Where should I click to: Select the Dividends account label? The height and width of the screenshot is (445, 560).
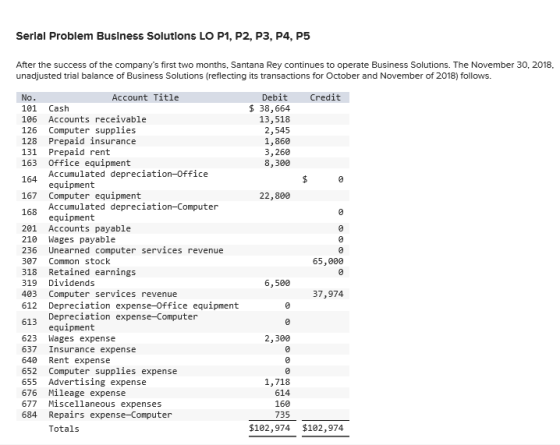click(x=71, y=283)
